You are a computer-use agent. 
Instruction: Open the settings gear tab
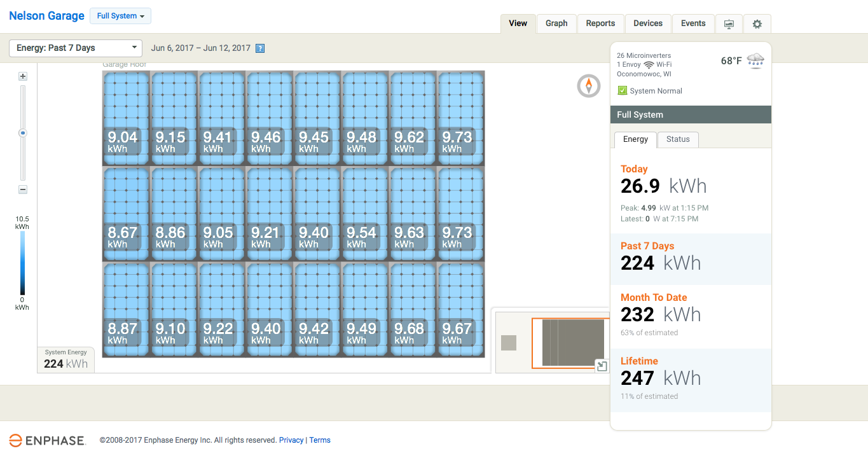tap(757, 24)
